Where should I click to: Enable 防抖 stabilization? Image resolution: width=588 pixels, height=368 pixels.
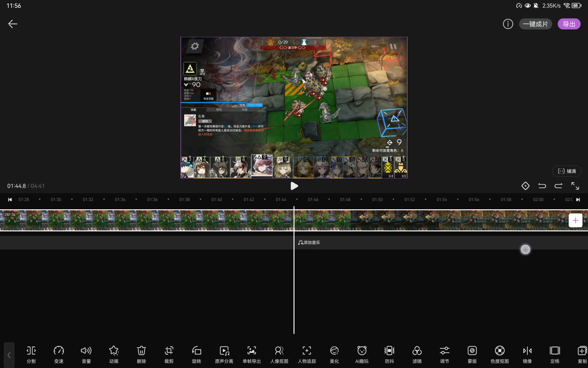pyautogui.click(x=390, y=355)
